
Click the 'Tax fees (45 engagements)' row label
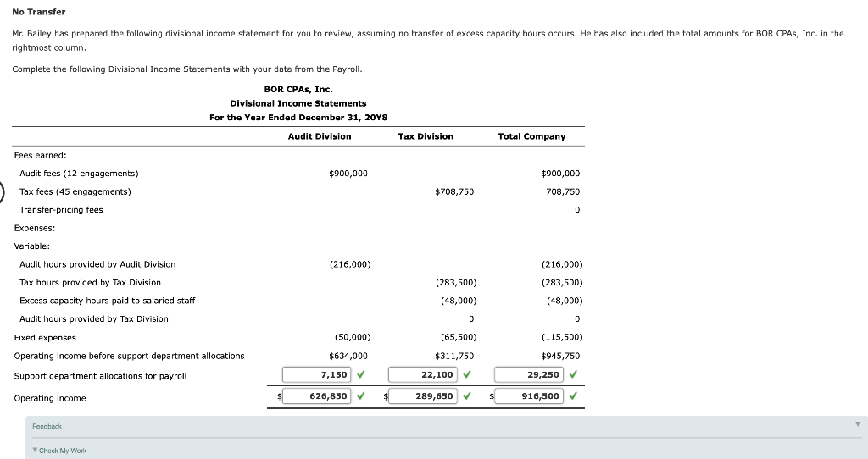(75, 192)
